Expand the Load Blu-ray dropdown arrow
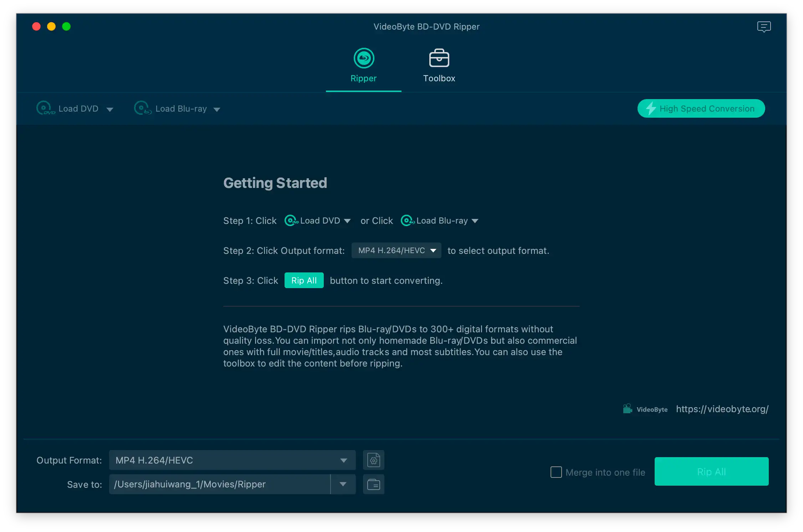 pyautogui.click(x=217, y=109)
